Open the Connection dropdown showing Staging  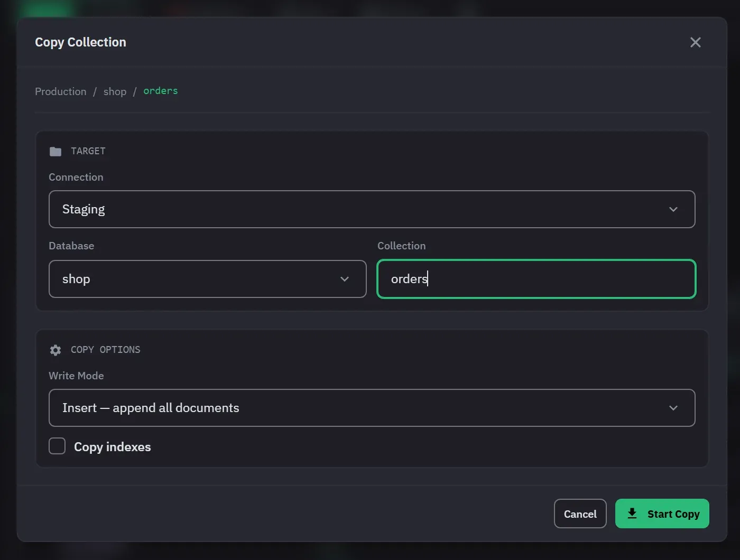[372, 209]
